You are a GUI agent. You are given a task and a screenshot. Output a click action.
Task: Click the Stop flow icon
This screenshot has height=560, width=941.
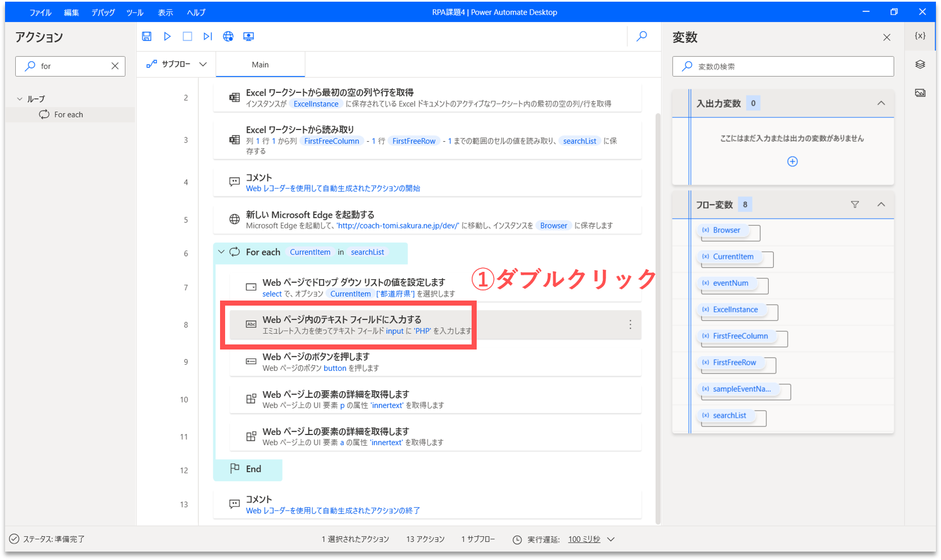tap(187, 36)
